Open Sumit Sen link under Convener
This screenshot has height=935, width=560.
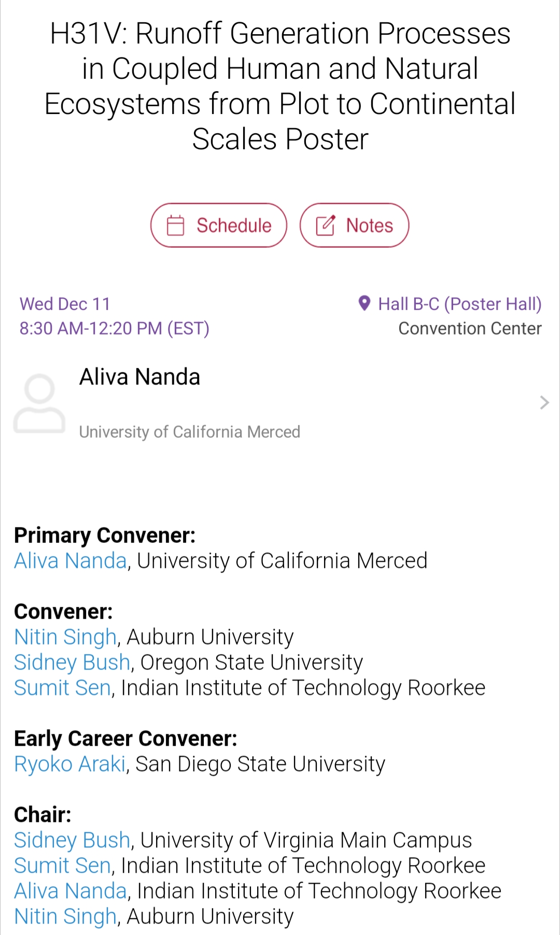point(63,688)
